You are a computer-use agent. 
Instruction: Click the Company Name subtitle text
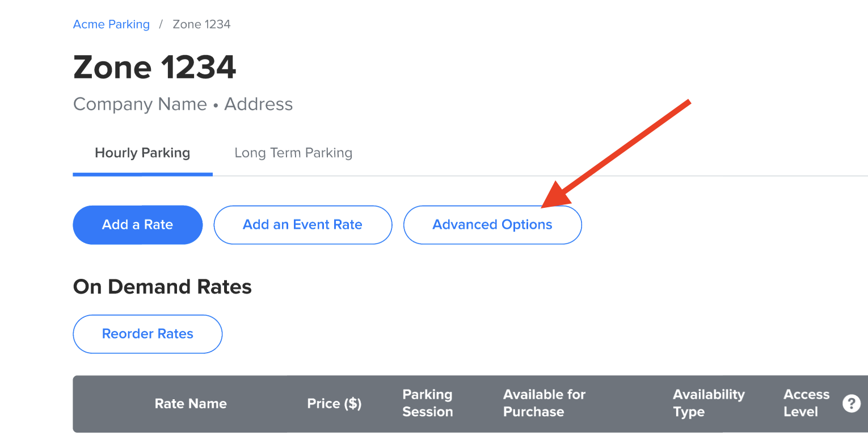(140, 104)
